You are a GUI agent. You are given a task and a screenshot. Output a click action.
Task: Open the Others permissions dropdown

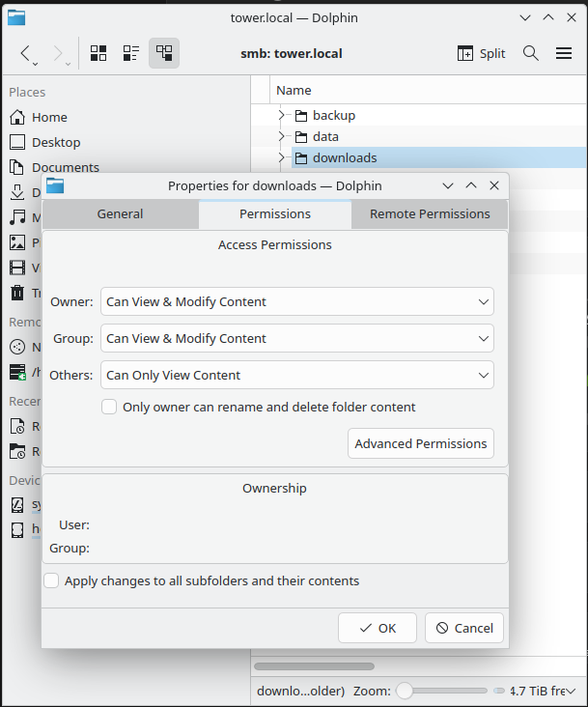coord(297,375)
